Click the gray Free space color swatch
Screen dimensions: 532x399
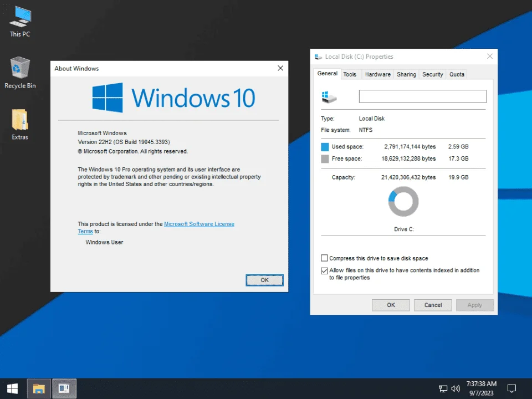coord(325,159)
